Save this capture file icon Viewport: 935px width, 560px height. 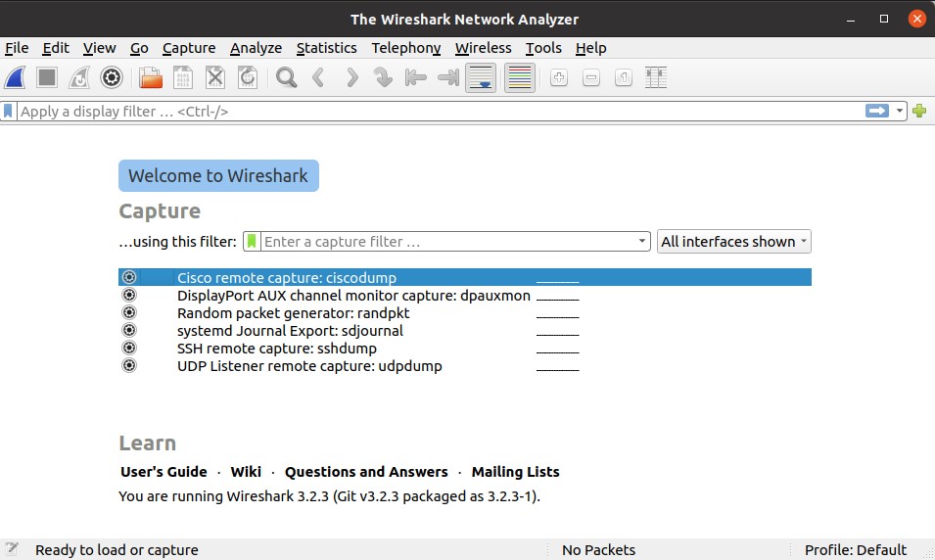coord(183,77)
